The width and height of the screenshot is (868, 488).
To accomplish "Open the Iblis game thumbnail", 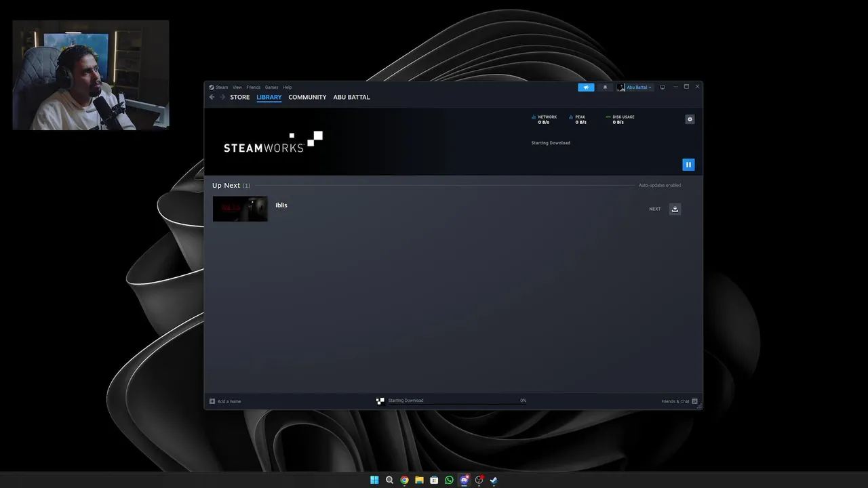I will tap(240, 209).
